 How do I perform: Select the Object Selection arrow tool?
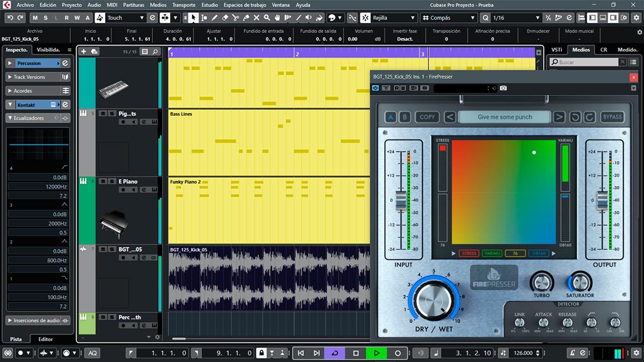[x=193, y=18]
